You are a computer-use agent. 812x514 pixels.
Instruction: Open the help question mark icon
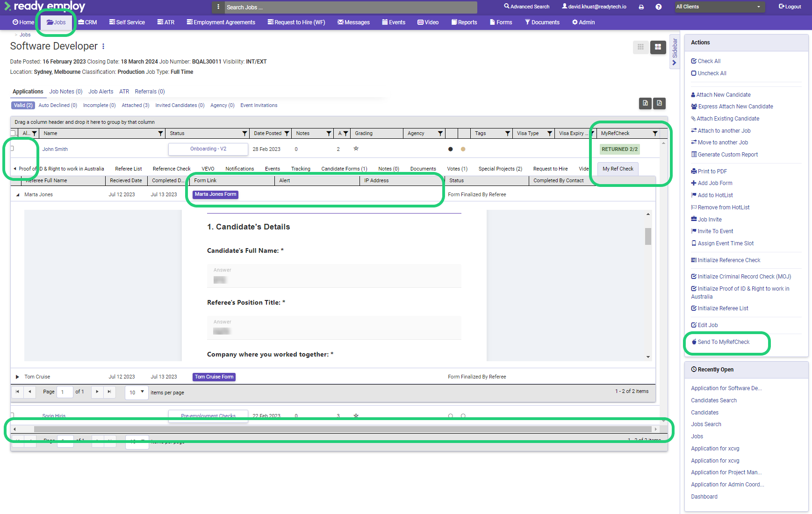pyautogui.click(x=658, y=7)
